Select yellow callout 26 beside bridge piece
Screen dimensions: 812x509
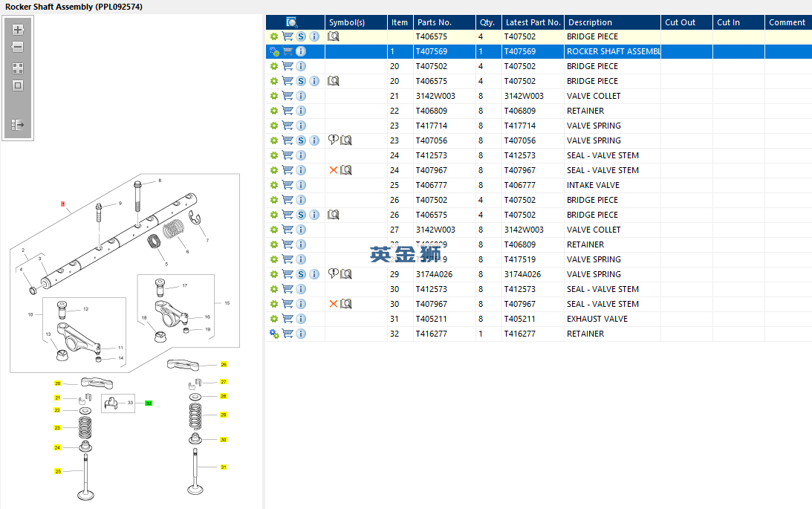[x=224, y=365]
